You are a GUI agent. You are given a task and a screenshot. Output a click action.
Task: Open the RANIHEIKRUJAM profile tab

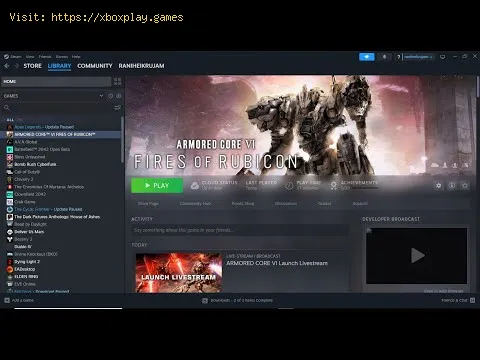click(141, 66)
